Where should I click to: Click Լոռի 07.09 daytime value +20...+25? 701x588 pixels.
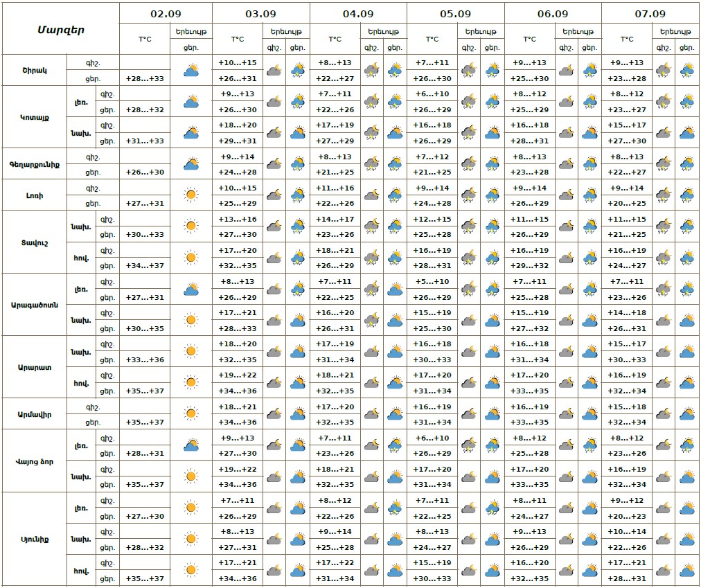coord(627,204)
